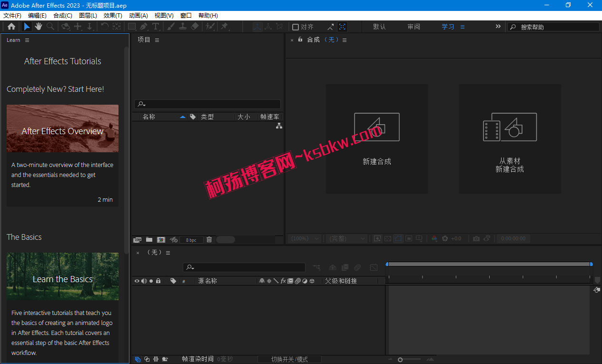Open the 100% magnification dropdown

coord(305,238)
